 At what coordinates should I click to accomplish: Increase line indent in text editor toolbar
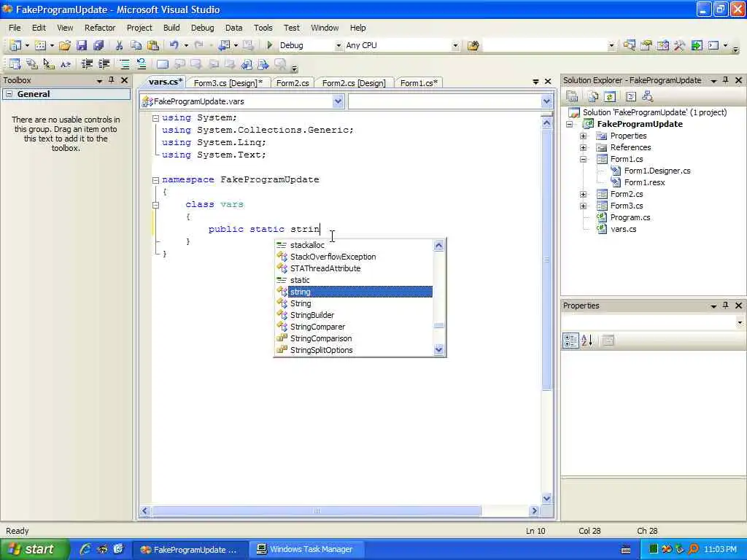point(104,64)
